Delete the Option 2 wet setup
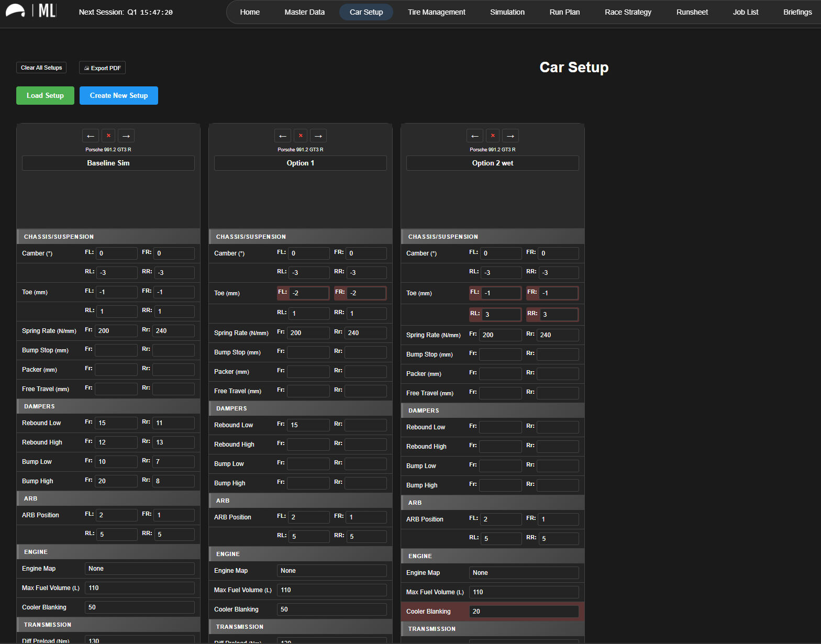 (493, 136)
